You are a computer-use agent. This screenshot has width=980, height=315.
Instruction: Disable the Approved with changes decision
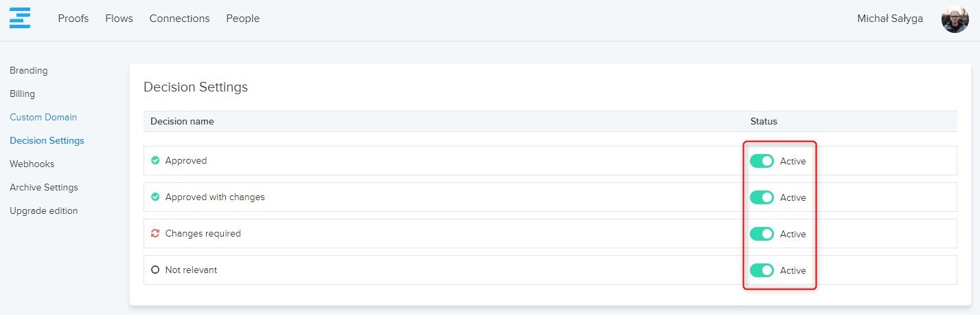click(762, 197)
